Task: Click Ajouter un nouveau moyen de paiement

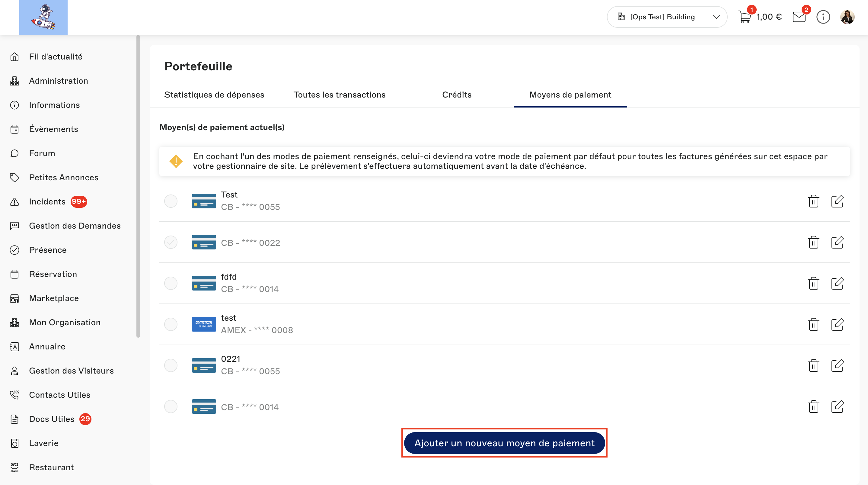Action: [x=504, y=443]
